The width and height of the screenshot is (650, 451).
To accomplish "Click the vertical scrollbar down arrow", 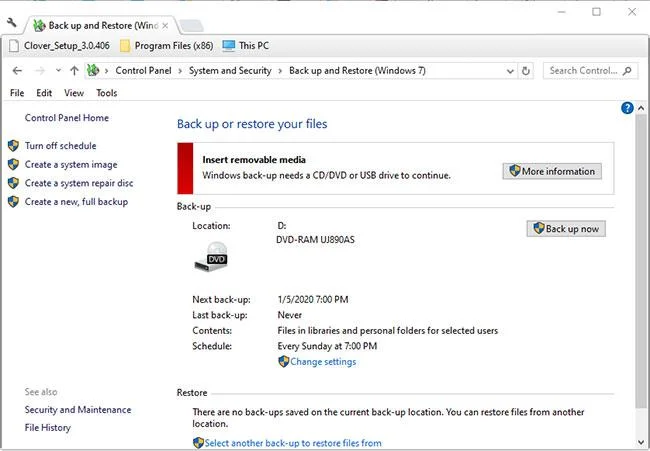I will point(641,442).
